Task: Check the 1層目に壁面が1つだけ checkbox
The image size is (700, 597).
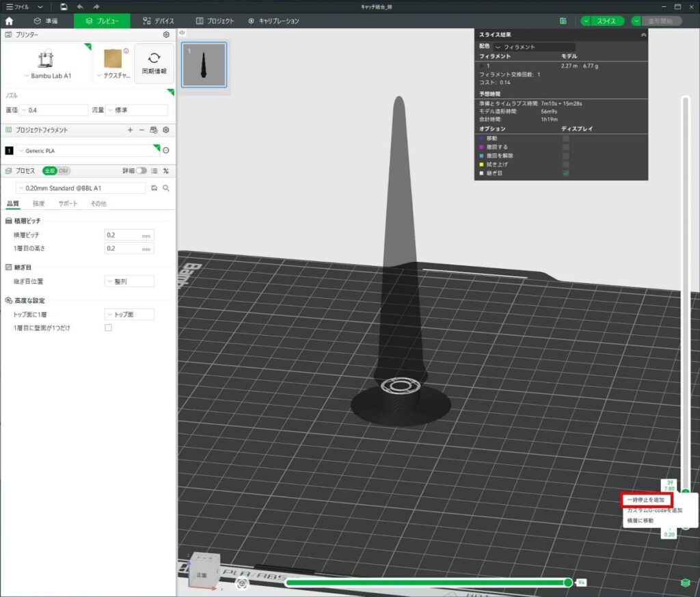Action: 108,328
